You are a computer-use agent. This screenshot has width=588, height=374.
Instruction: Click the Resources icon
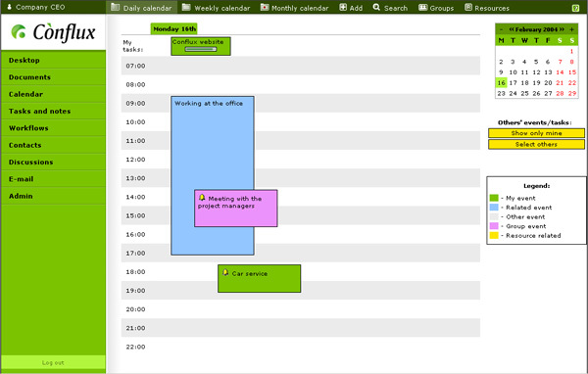[x=468, y=7]
